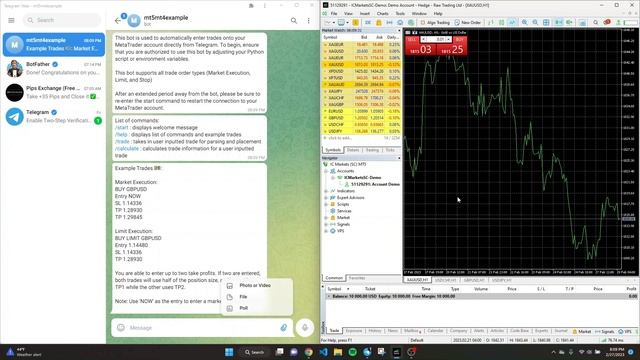The height and width of the screenshot is (360, 640).
Task: Open MetaTrader View menu
Action: pyautogui.click(x=348, y=13)
